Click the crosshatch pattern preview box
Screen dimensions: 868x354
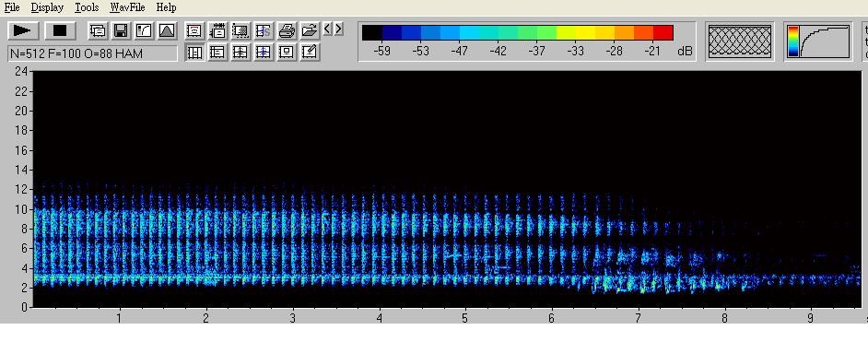click(x=740, y=41)
